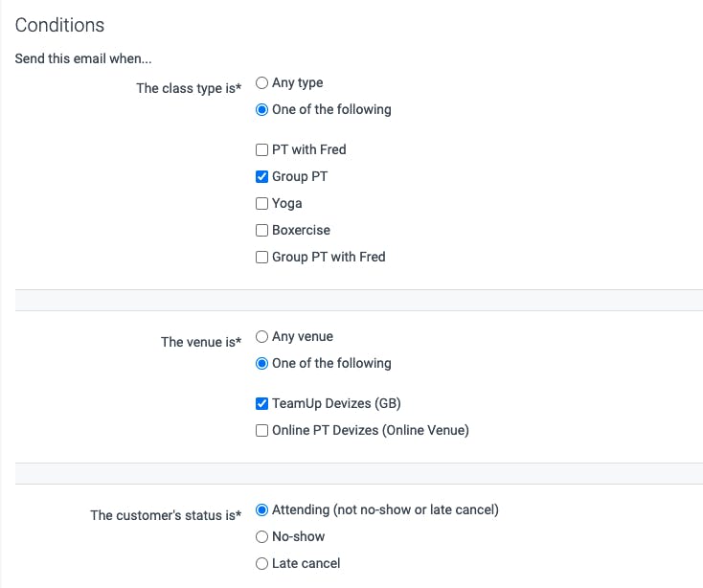Click the 'The class type is*' field label
Viewport: 703px width, 588px height.
(x=189, y=88)
